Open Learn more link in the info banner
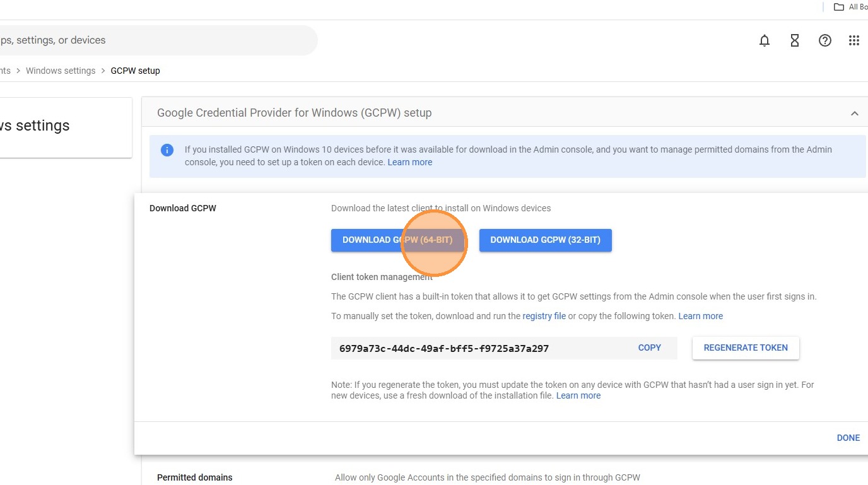The width and height of the screenshot is (868, 485). tap(410, 162)
